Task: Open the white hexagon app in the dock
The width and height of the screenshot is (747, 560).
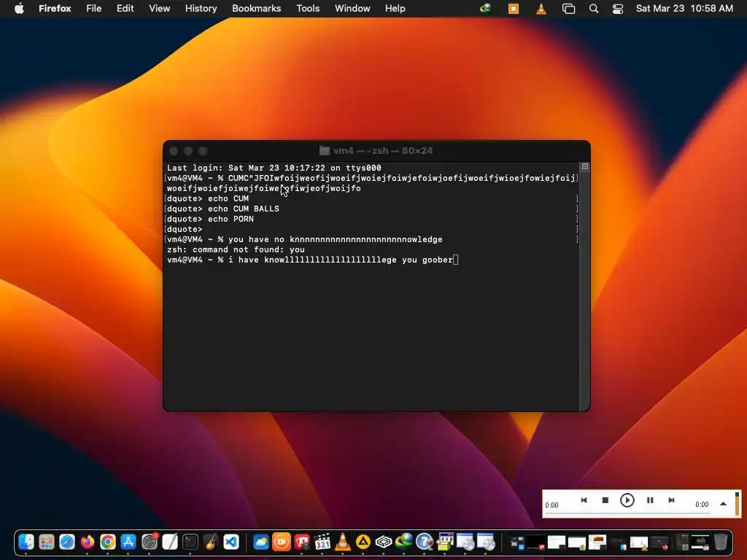Action: (x=384, y=542)
